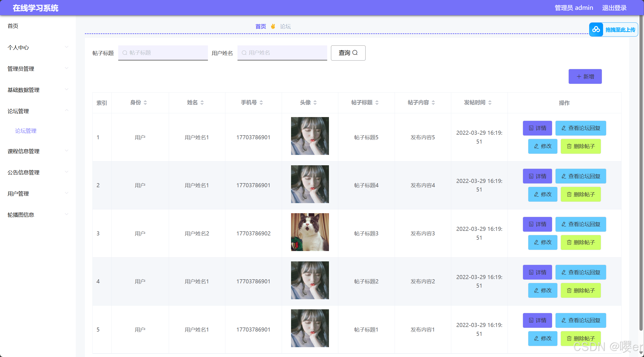Click sort arrows beside 发帖时间 column
The width and height of the screenshot is (644, 357).
(490, 102)
